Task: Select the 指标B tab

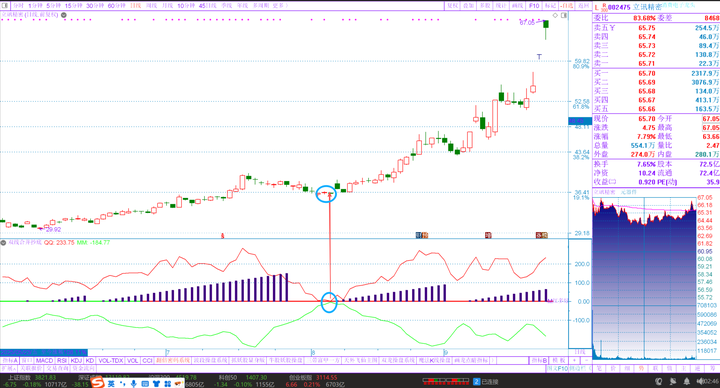Action: [x=540, y=360]
